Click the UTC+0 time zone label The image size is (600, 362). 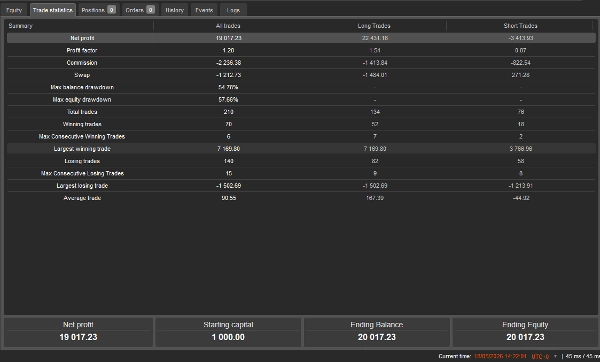coord(540,357)
